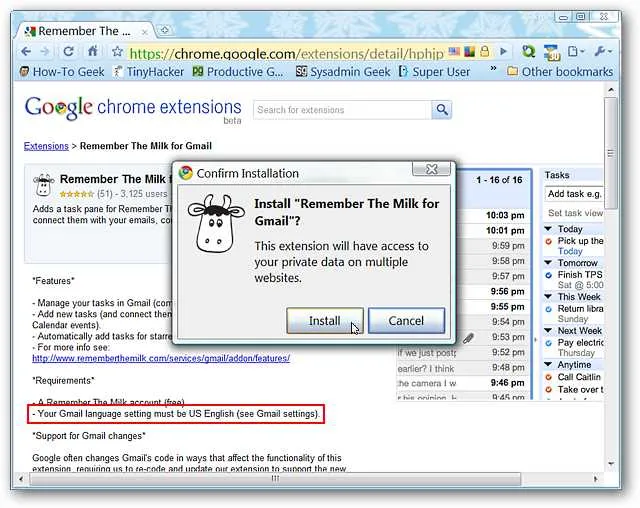The height and width of the screenshot is (508, 640).
Task: Bookmark this page with the star icon
Action: [x=118, y=51]
